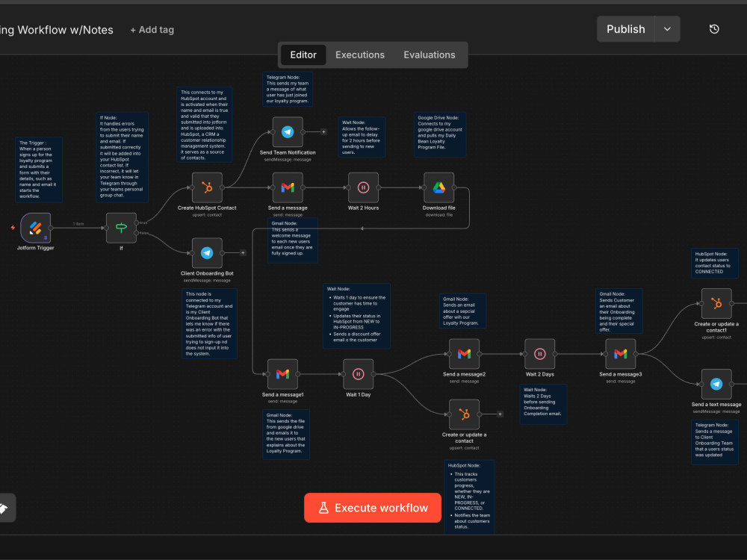The height and width of the screenshot is (560, 747).
Task: Select the Gmail file from drive note
Action: [x=286, y=435]
